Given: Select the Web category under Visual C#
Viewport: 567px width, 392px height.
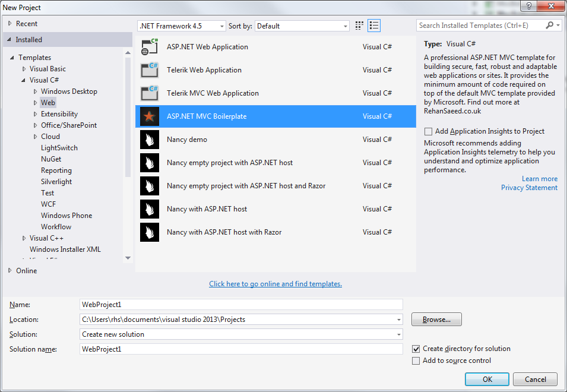Looking at the screenshot, I should tap(47, 102).
